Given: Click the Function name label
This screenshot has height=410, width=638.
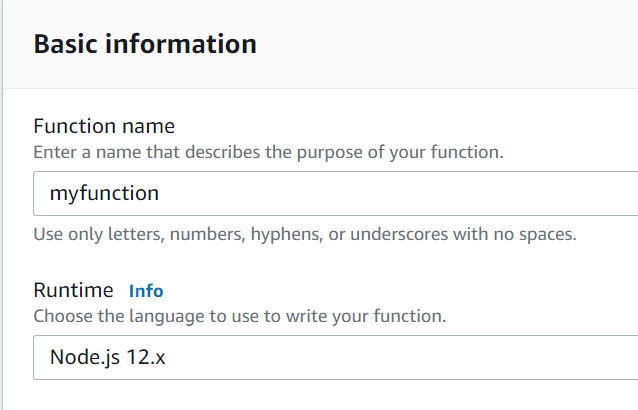Looking at the screenshot, I should tap(104, 126).
